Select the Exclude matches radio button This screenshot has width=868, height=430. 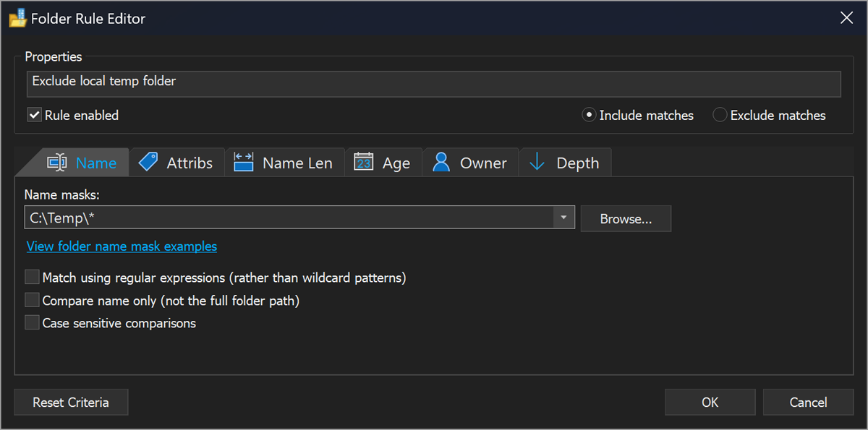point(720,114)
